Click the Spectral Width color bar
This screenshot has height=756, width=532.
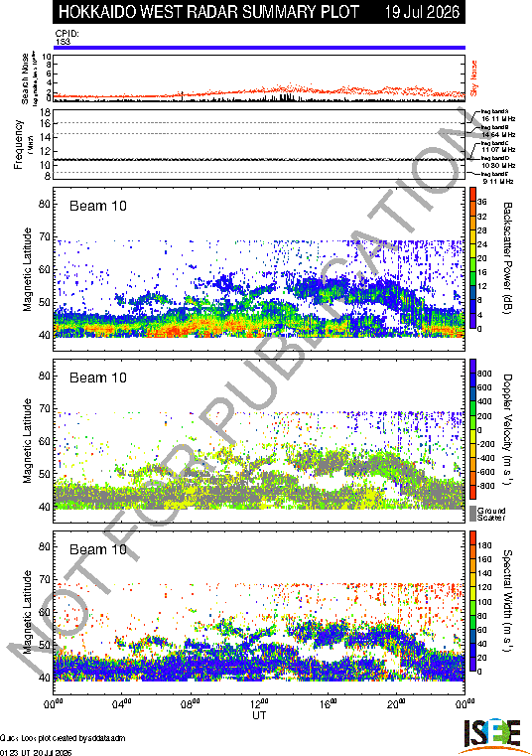(472, 601)
